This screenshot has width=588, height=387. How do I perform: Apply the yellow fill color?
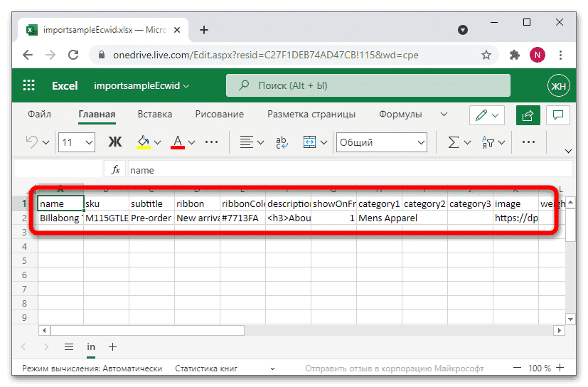pyautogui.click(x=143, y=142)
